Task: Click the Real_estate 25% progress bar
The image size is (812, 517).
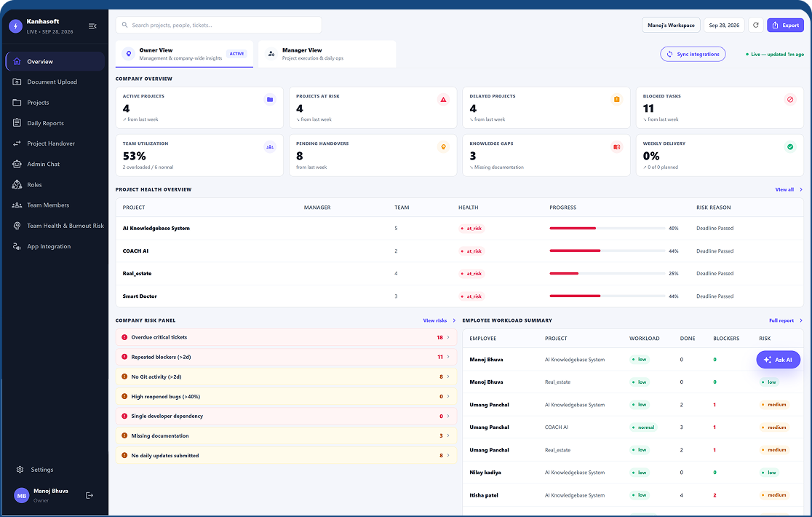Action: (608, 274)
